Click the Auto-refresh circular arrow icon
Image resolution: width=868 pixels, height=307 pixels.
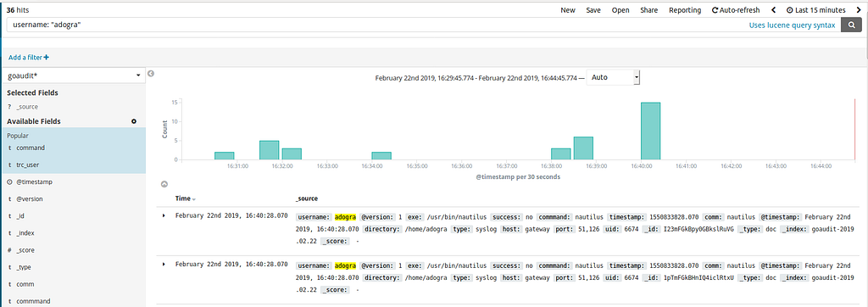(715, 10)
